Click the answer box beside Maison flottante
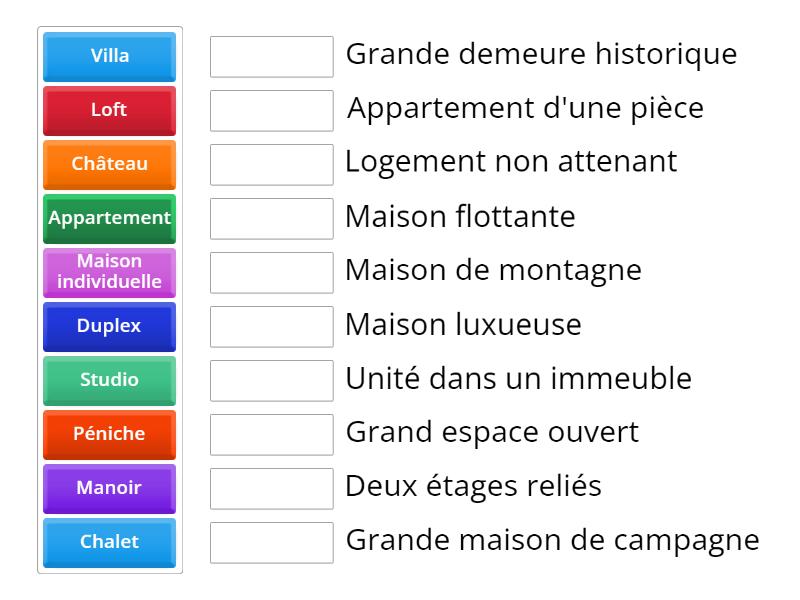Image resolution: width=800 pixels, height=600 pixels. 271,219
